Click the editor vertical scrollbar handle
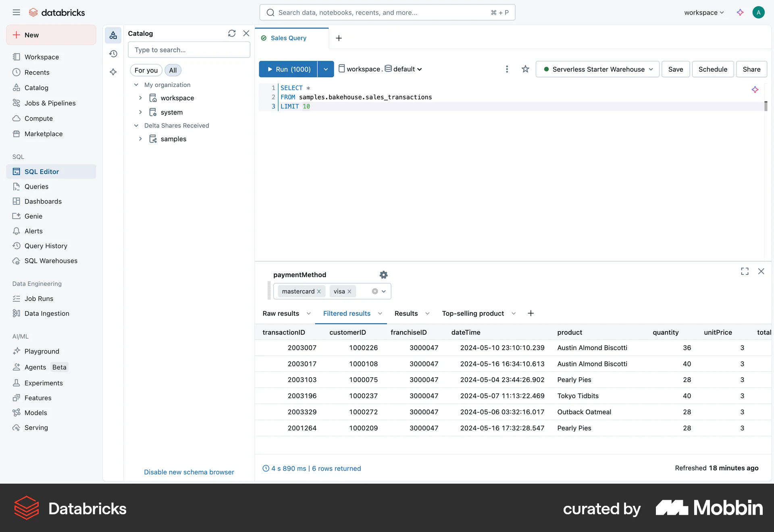774x532 pixels. tap(766, 106)
